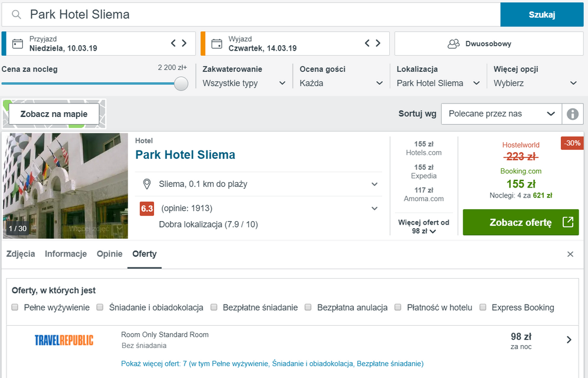The width and height of the screenshot is (588, 378).
Task: Open Park Hotel Sliema title link
Action: coord(185,155)
